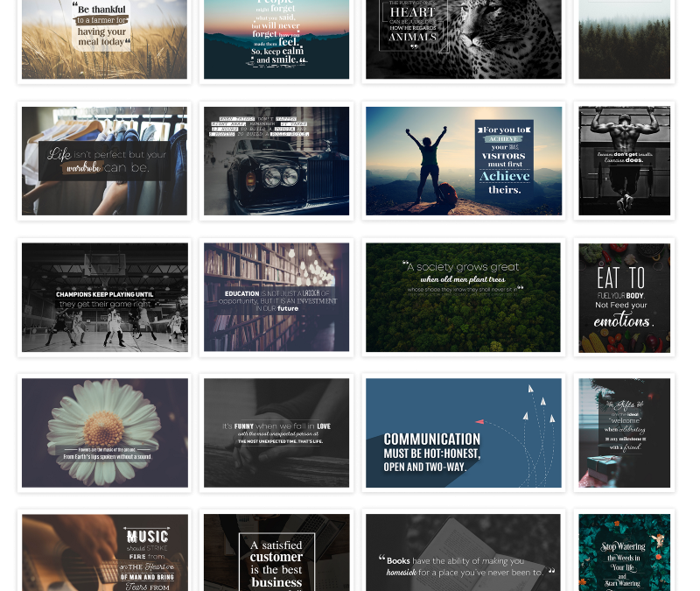Select the 'A satisfied customer' business template

tap(276, 552)
